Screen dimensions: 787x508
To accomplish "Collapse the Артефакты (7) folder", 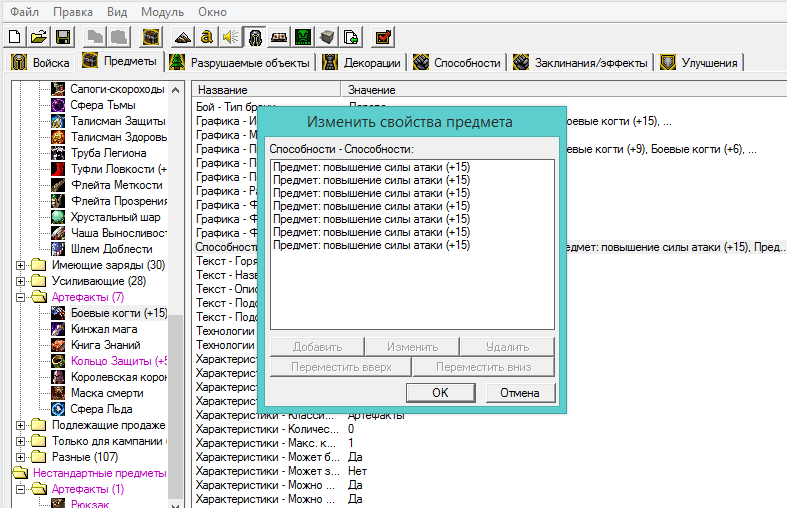I will click(x=20, y=297).
